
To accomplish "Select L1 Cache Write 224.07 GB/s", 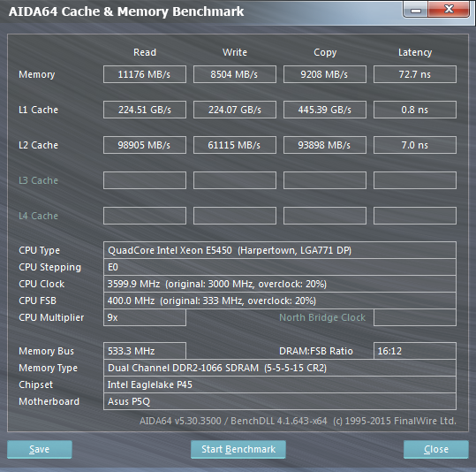I will [235, 110].
